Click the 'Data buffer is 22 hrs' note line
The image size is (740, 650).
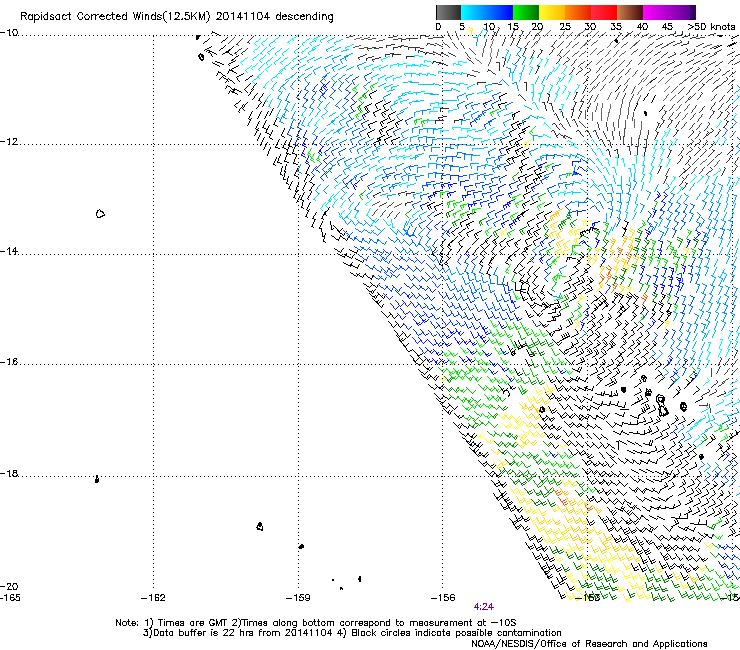tap(352, 633)
